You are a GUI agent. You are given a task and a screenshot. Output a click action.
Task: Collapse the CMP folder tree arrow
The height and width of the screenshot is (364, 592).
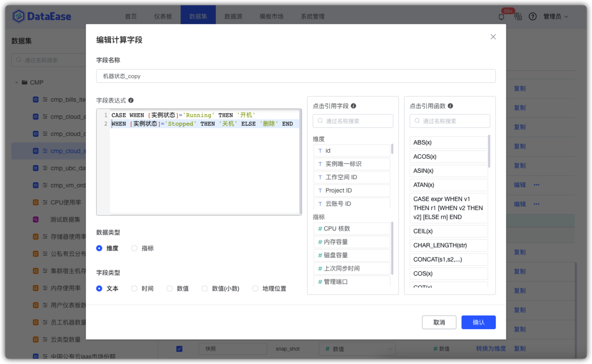17,82
